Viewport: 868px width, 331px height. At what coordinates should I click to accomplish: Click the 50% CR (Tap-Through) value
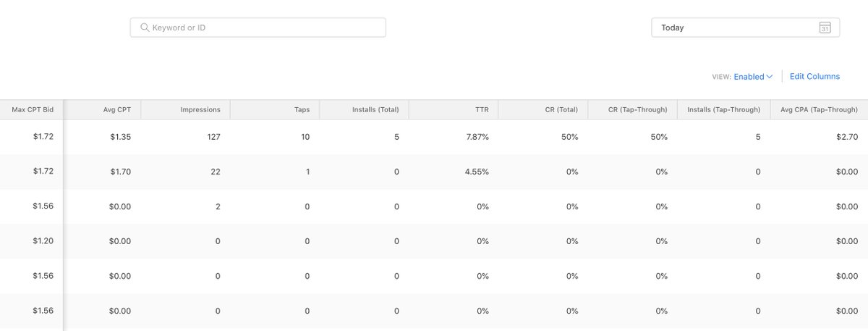click(659, 137)
